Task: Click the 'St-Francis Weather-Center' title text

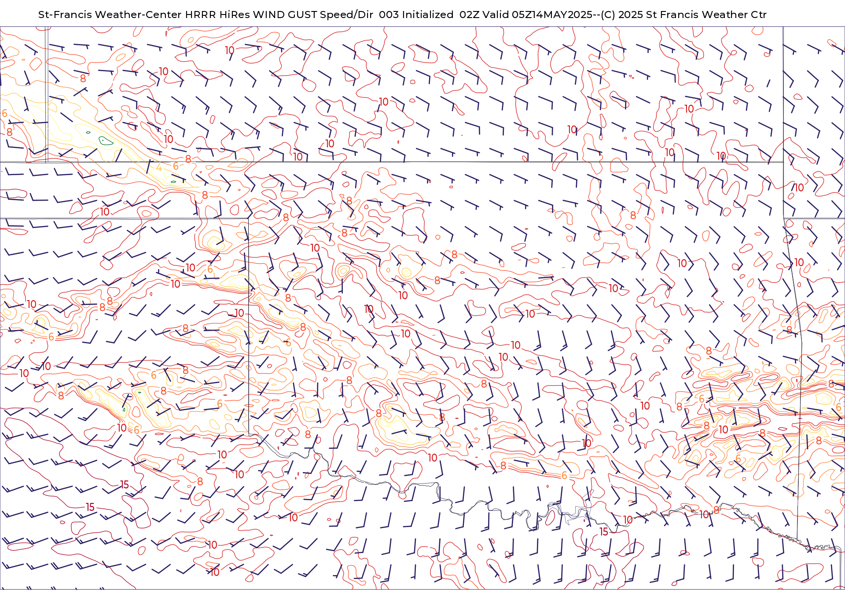Action: pos(110,15)
